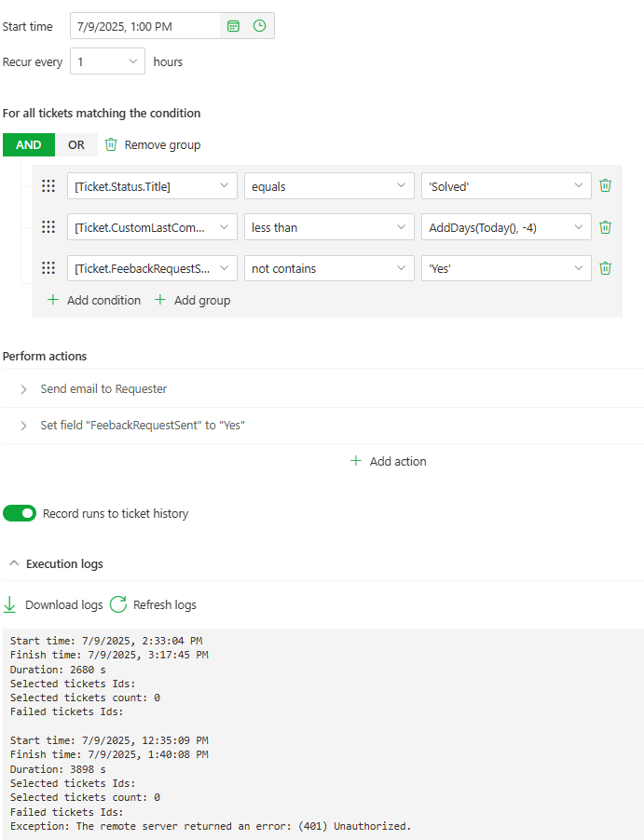The width and height of the screenshot is (644, 840).
Task: Open the 'Solved' value dropdown
Action: (x=505, y=186)
